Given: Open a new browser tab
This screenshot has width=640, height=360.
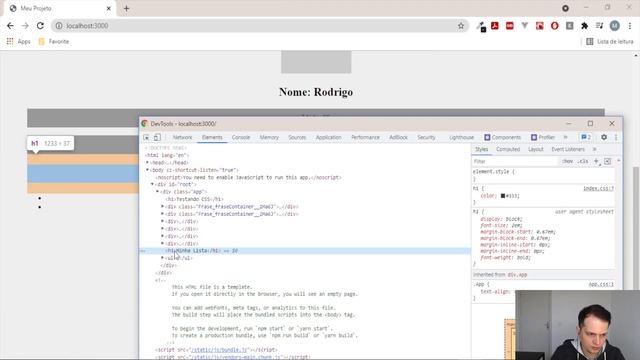Looking at the screenshot, I should pyautogui.click(x=126, y=8).
